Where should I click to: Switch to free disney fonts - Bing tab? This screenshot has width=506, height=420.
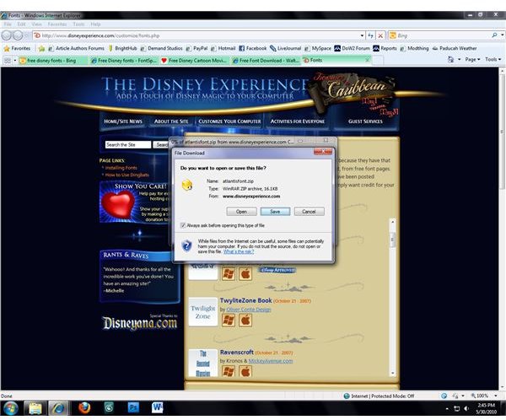click(x=51, y=61)
